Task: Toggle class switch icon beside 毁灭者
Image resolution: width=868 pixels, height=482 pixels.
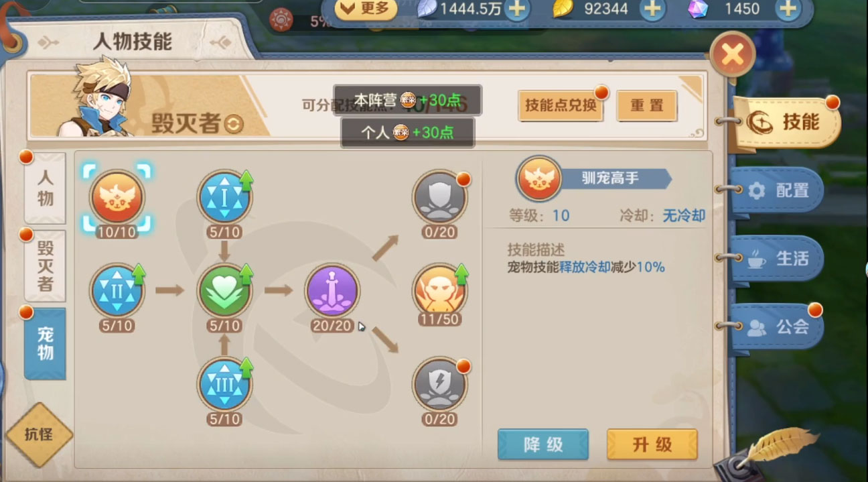Action: (x=233, y=124)
